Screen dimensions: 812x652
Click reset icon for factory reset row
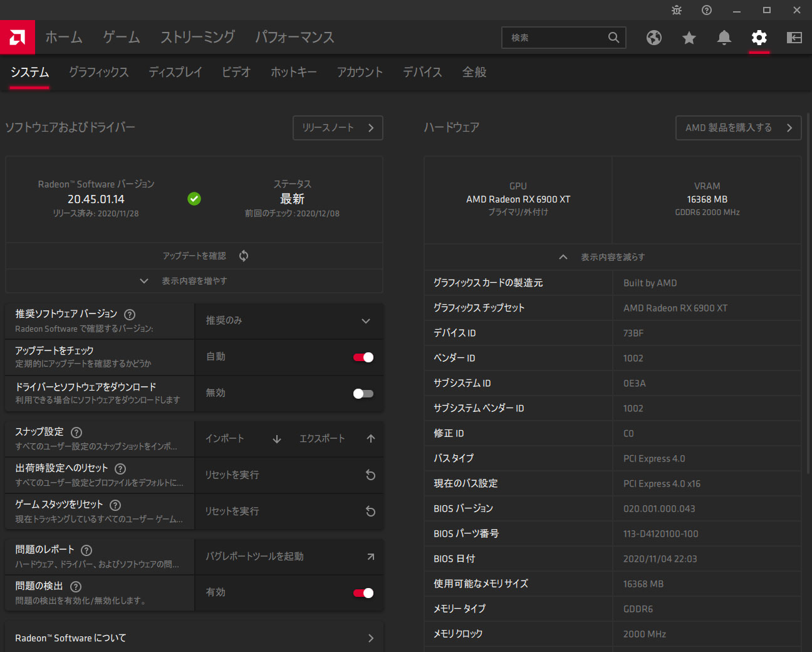point(371,475)
